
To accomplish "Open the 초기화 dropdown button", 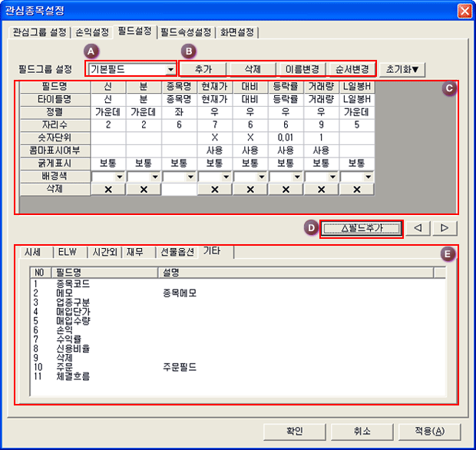I will [x=402, y=69].
